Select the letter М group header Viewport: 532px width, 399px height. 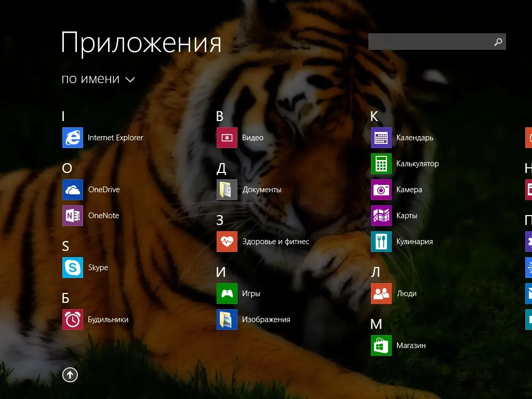coord(376,324)
